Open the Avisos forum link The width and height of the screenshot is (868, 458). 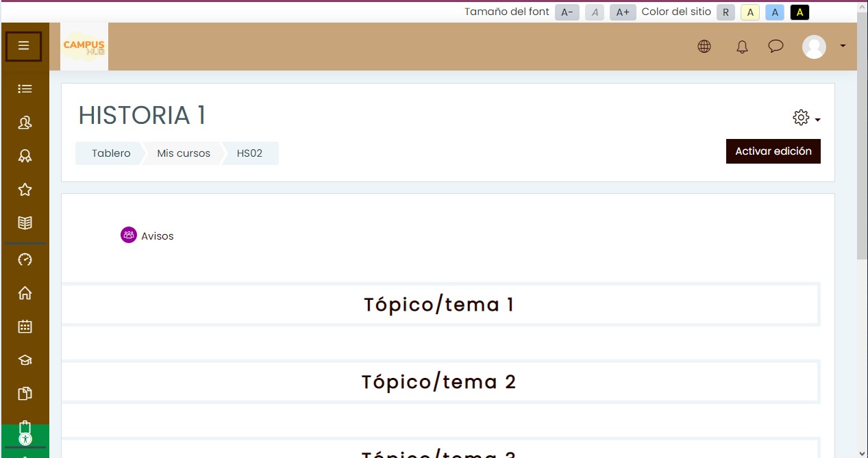pyautogui.click(x=157, y=236)
